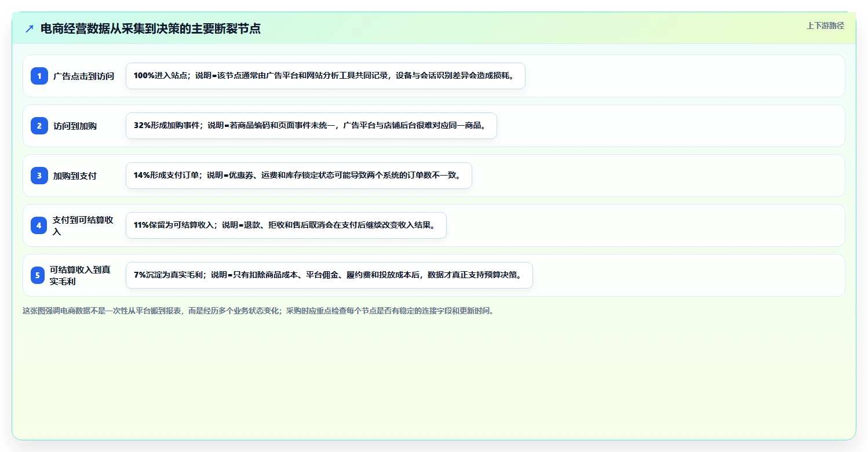The width and height of the screenshot is (868, 452).
Task: Select step number 3 badge
Action: point(39,176)
